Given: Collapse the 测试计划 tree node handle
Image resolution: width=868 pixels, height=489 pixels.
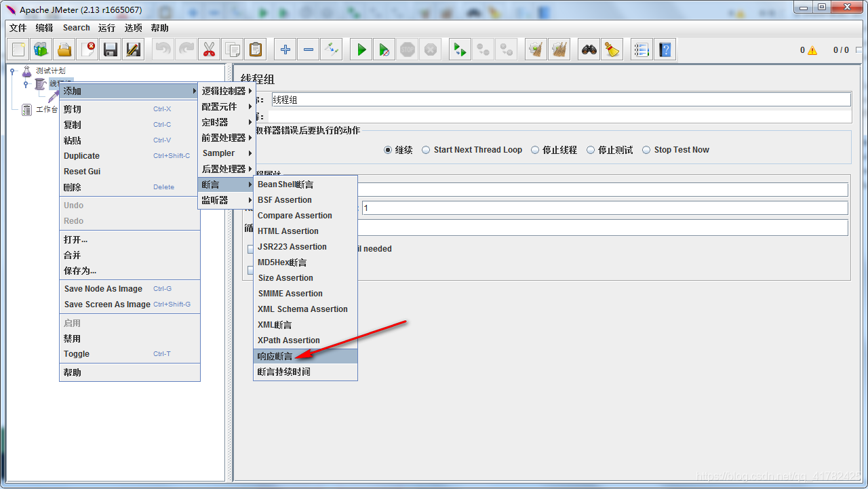Looking at the screenshot, I should click(12, 71).
